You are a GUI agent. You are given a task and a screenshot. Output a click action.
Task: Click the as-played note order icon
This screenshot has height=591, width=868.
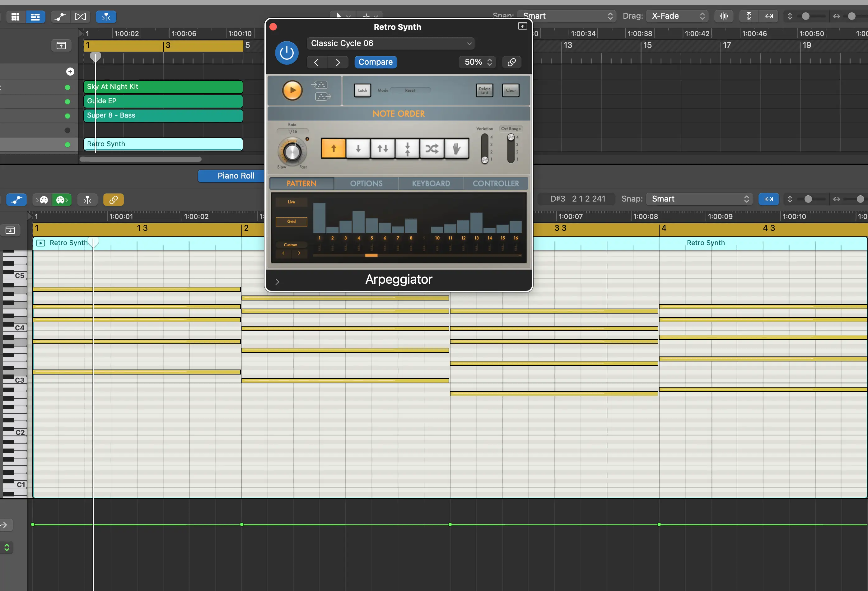click(x=457, y=148)
